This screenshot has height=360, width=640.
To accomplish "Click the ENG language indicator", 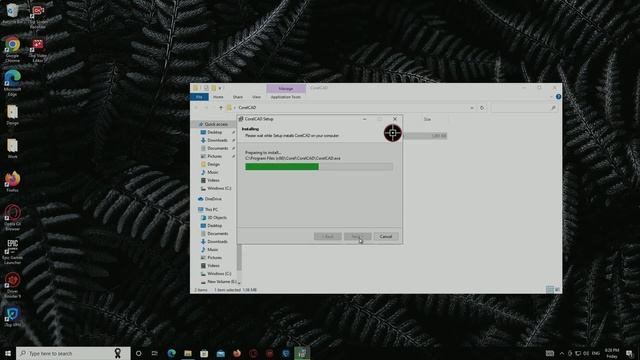I will (x=596, y=353).
